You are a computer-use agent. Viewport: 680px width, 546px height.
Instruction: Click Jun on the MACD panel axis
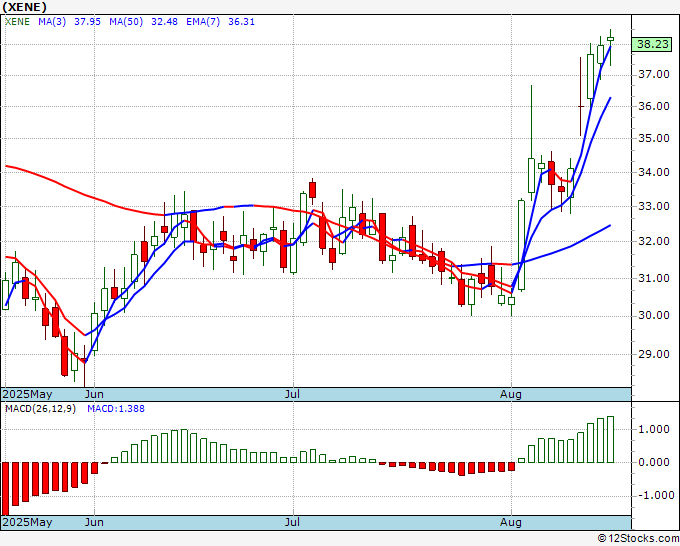(94, 522)
